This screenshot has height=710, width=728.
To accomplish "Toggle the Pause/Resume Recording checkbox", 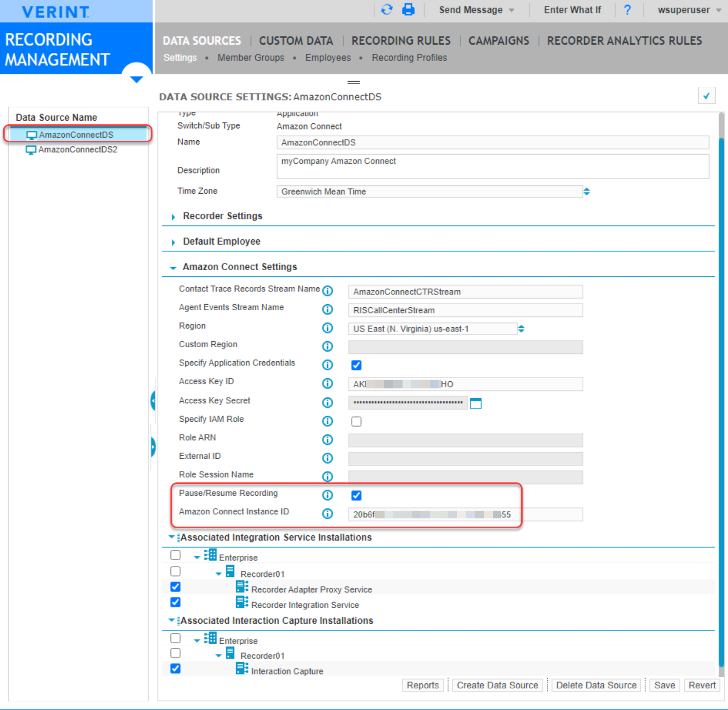I will click(x=356, y=495).
